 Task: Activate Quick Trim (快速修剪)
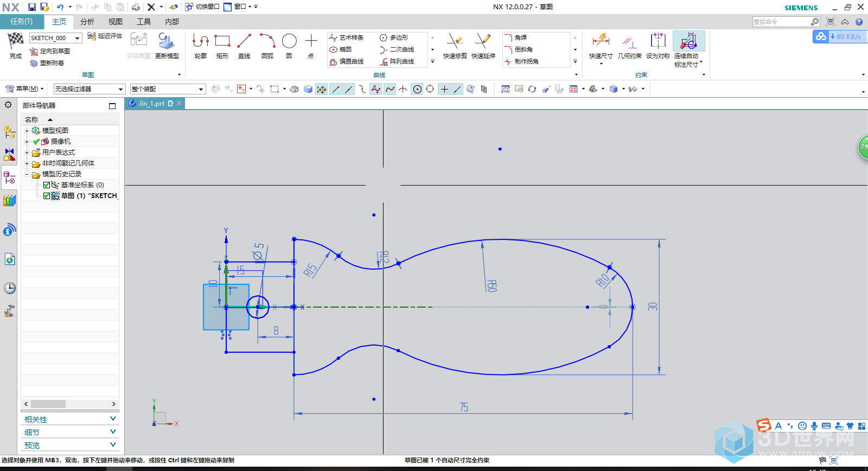click(455, 46)
